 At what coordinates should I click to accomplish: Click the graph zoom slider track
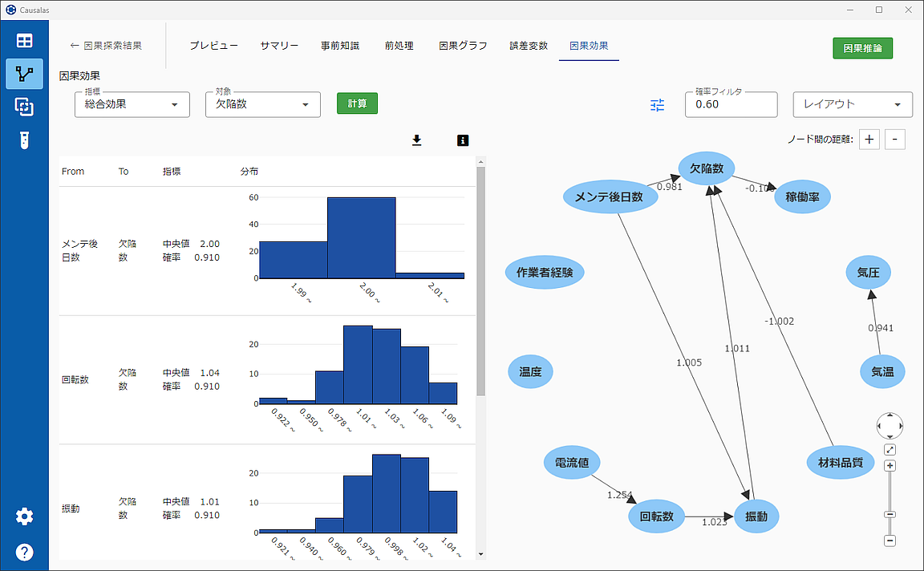pyautogui.click(x=890, y=491)
